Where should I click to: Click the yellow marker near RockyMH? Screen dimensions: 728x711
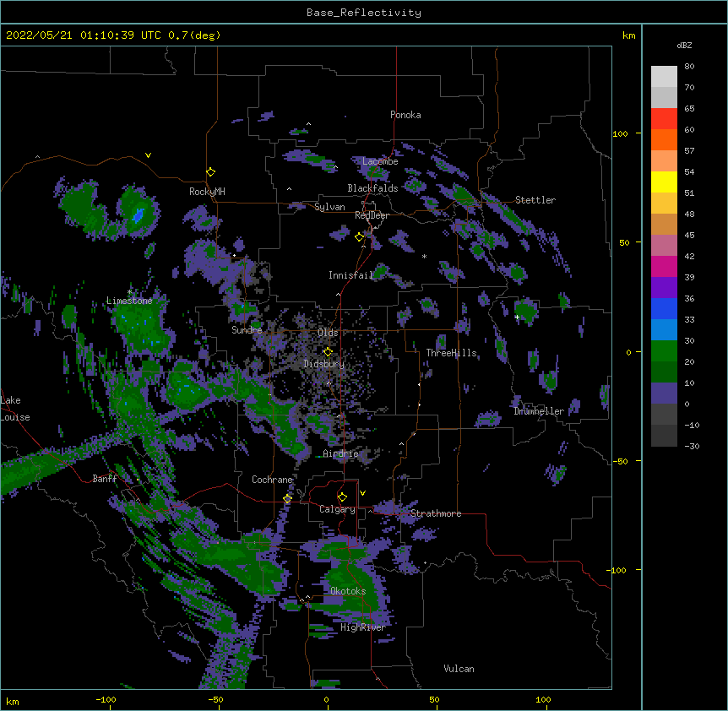coord(210,171)
